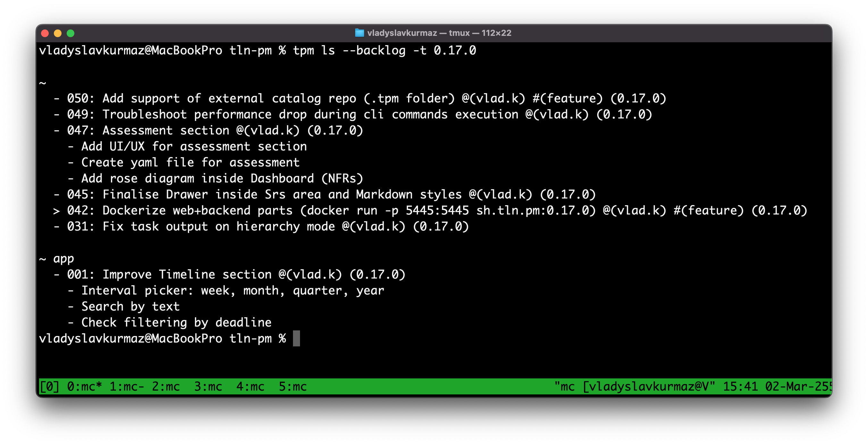Click the in-progress marker before task 042
Image resolution: width=868 pixels, height=445 pixels.
pos(56,211)
